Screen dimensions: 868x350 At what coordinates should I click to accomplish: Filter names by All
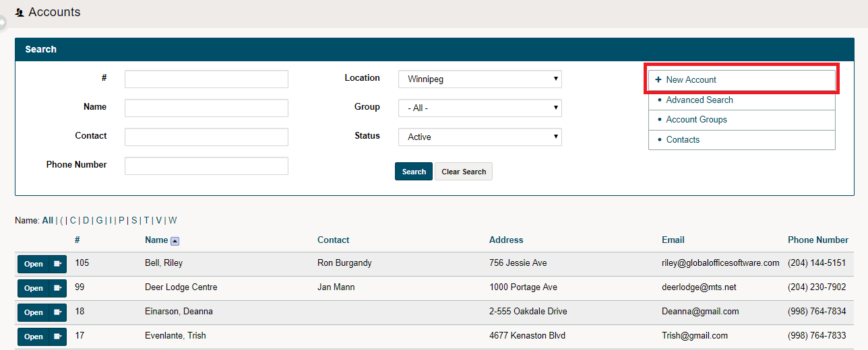pos(47,220)
